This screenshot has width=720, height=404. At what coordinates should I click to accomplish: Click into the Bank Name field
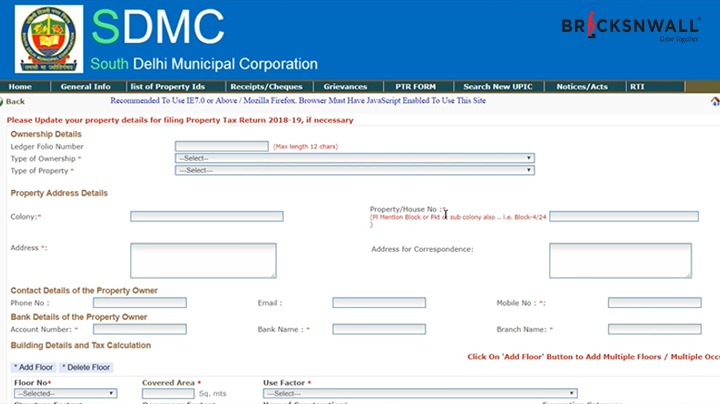pyautogui.click(x=379, y=329)
